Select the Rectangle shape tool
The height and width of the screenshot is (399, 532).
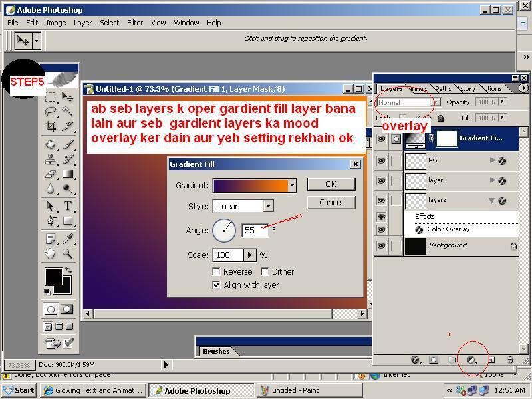click(x=68, y=221)
